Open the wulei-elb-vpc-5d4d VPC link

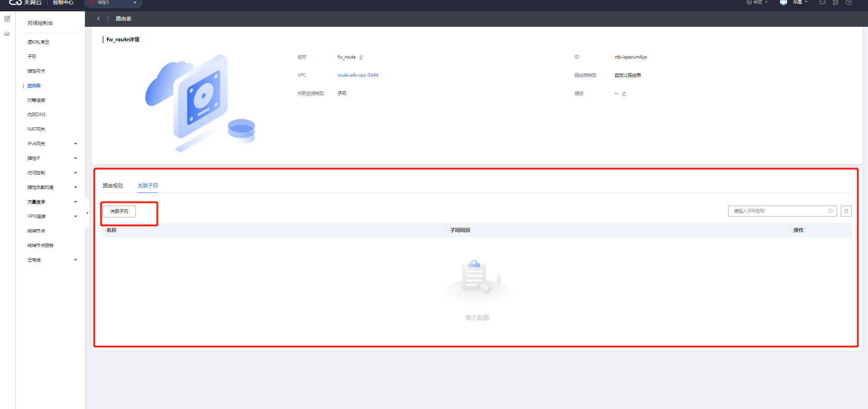(x=358, y=75)
